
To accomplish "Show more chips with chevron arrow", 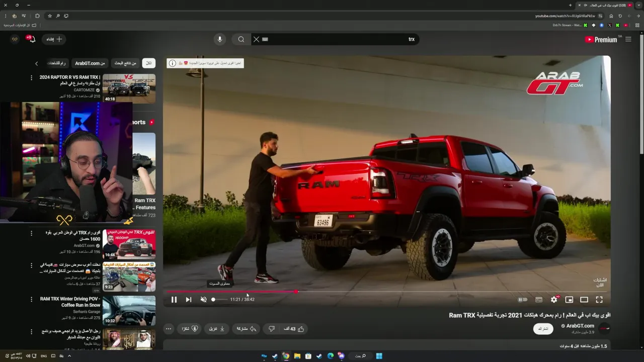I will click(x=36, y=63).
